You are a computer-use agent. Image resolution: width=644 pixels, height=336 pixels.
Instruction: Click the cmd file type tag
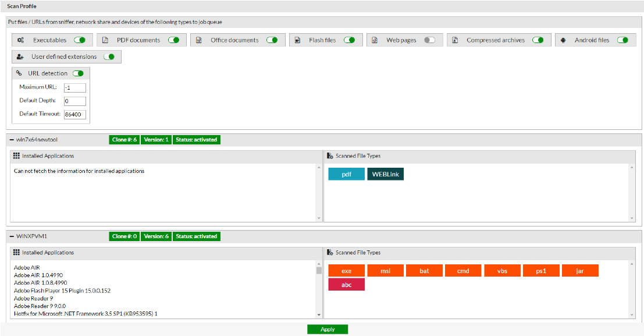pyautogui.click(x=463, y=271)
